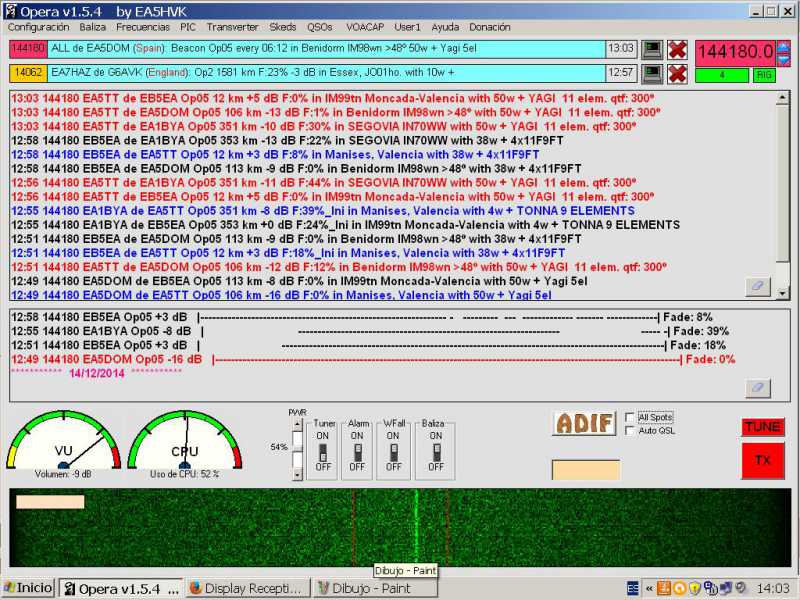Viewport: 800px width, 600px height.
Task: Enable the All Spots checkbox
Action: point(630,417)
